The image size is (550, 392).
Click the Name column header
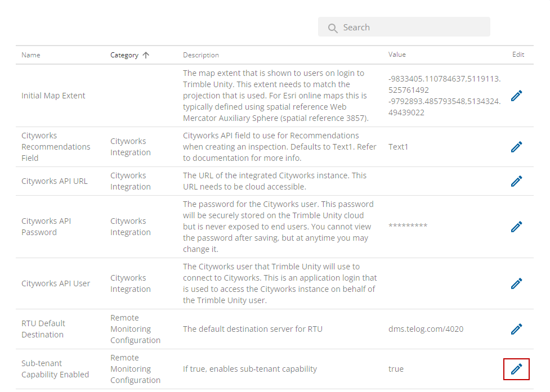click(31, 55)
